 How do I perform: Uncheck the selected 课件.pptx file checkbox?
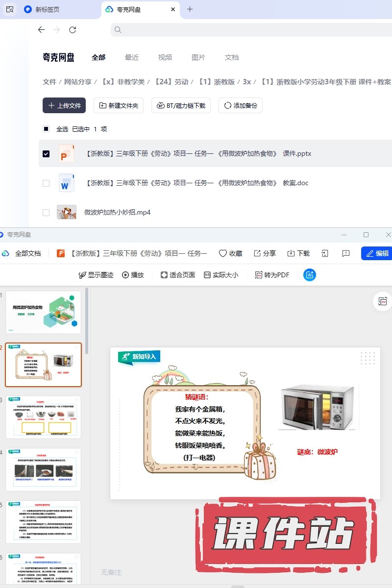[46, 154]
